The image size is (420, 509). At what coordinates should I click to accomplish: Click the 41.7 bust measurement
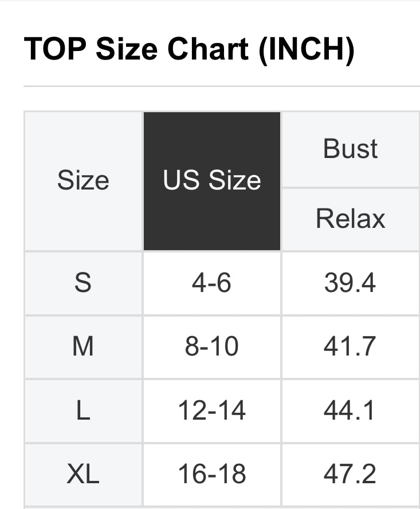[350, 347]
